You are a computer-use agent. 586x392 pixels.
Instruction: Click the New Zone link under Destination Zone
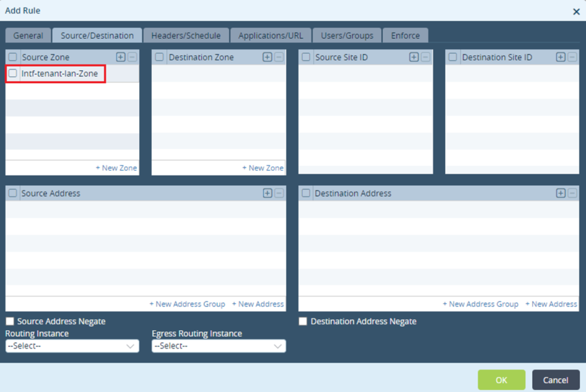click(x=262, y=167)
